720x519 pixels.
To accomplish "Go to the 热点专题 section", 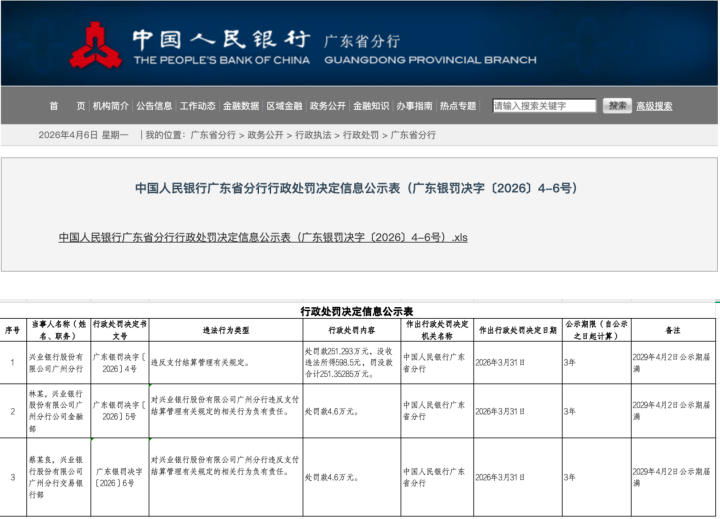I will (x=458, y=106).
